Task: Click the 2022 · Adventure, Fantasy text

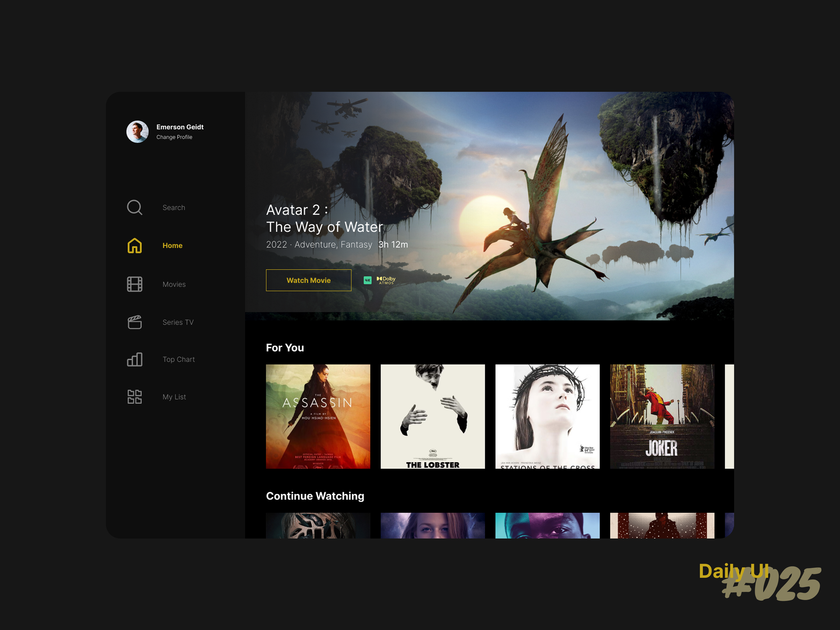Action: (319, 244)
